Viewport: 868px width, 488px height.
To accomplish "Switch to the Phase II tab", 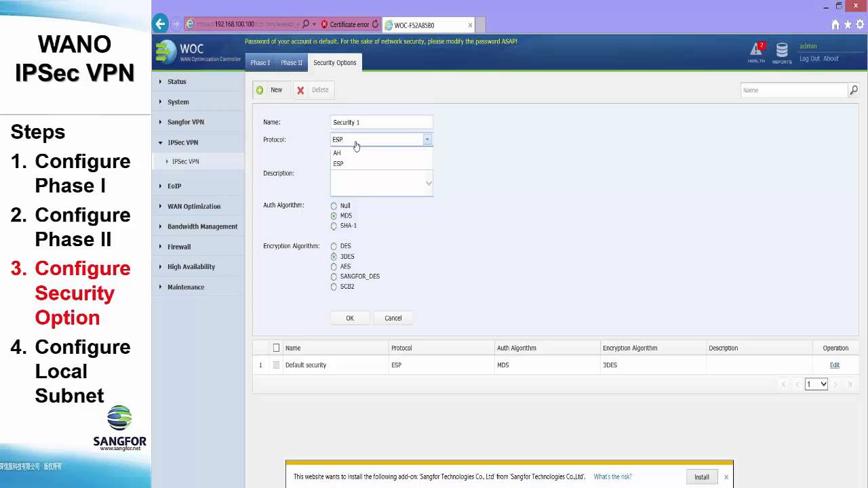I will 292,62.
